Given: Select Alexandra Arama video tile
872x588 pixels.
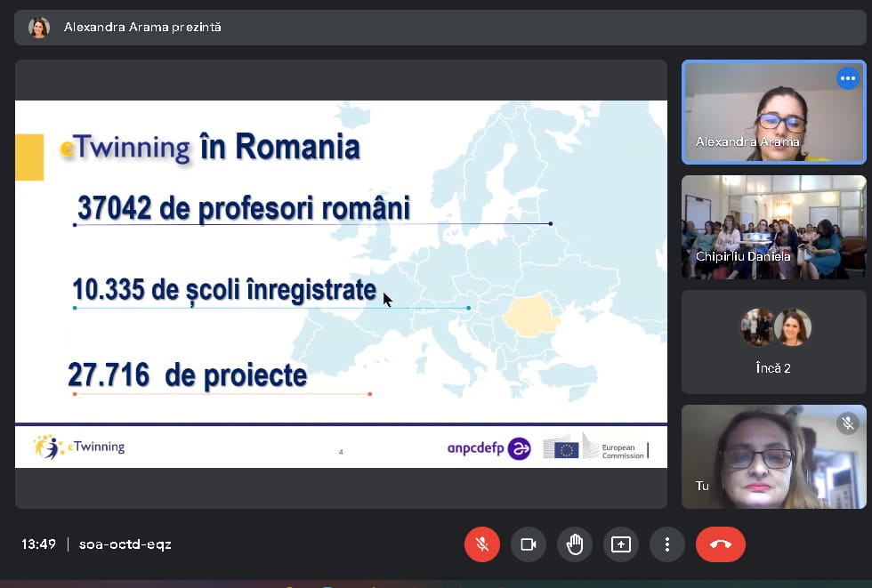Looking at the screenshot, I should click(x=773, y=112).
